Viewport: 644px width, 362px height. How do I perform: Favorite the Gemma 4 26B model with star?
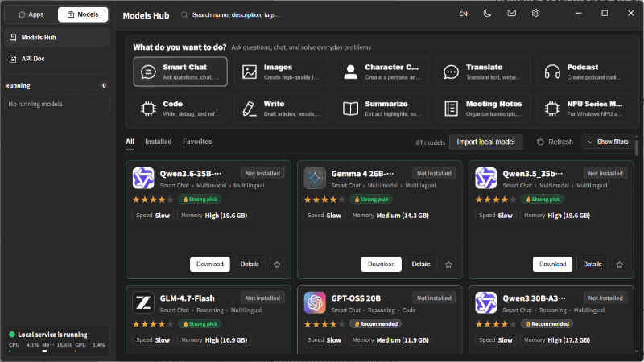(x=448, y=265)
